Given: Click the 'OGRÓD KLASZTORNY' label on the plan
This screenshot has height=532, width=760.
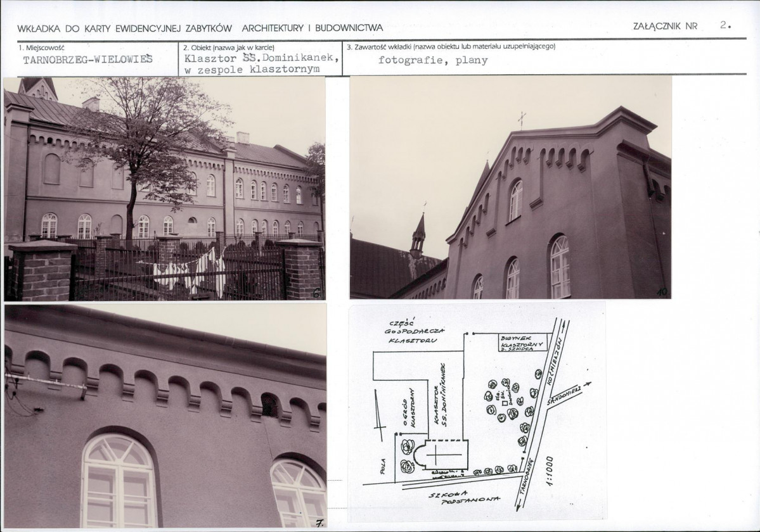Looking at the screenshot, I should tap(409, 407).
